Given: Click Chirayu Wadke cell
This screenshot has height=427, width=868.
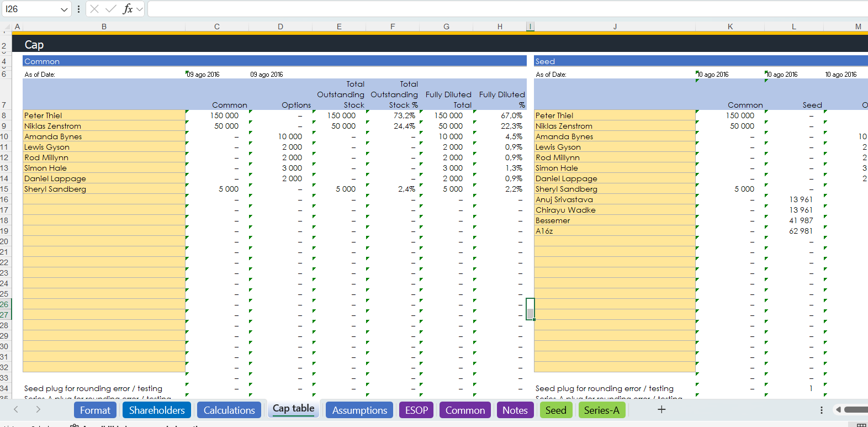Looking at the screenshot, I should tap(615, 210).
